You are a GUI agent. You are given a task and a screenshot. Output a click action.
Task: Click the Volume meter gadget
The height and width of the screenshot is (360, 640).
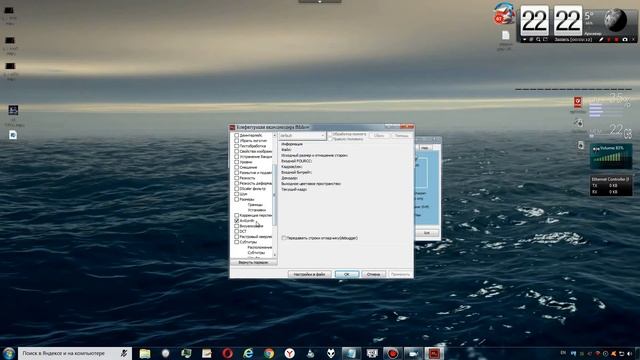[x=611, y=156]
